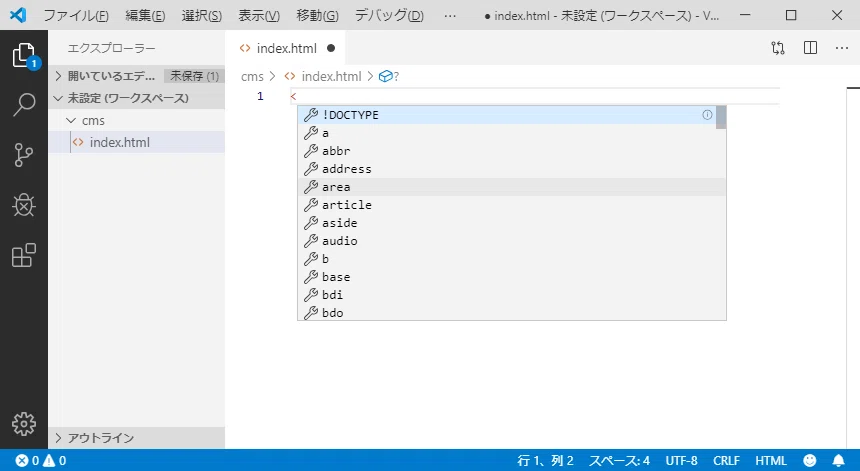Image resolution: width=860 pixels, height=471 pixels.
Task: Open the ファイル(F) menu
Action: pyautogui.click(x=76, y=15)
